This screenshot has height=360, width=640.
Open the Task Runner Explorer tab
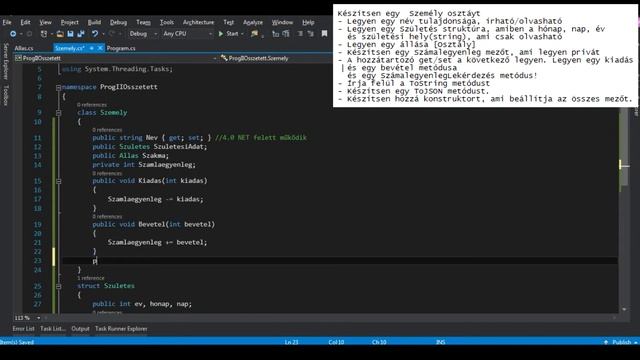121,329
